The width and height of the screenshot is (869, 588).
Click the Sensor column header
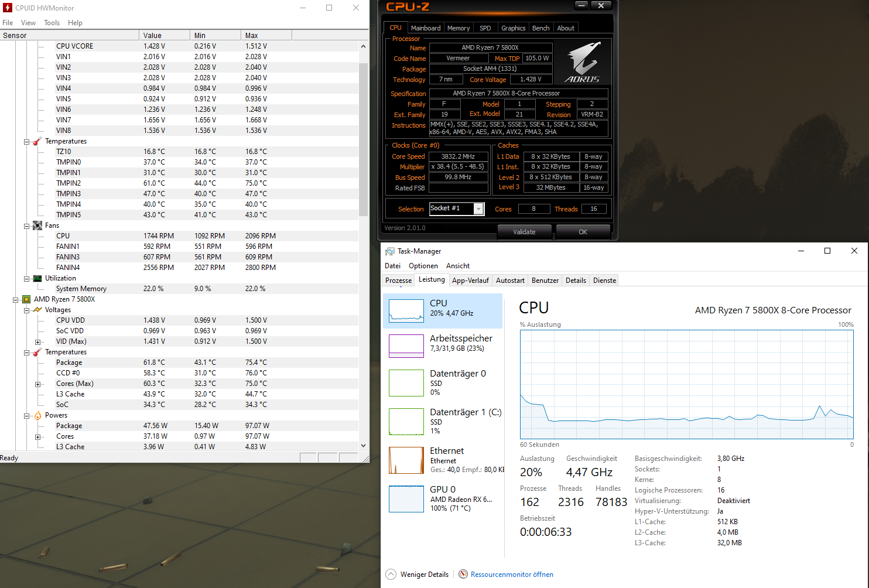[x=70, y=36]
